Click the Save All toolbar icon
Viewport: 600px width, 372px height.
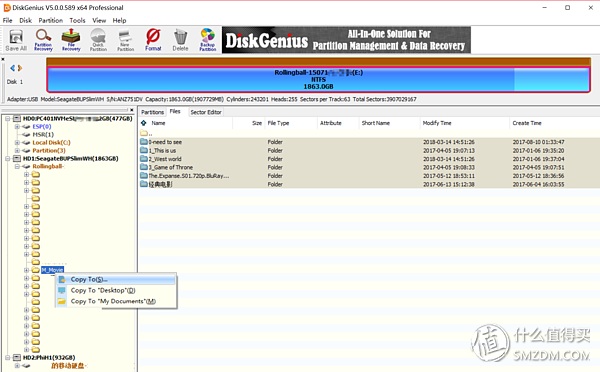click(x=16, y=40)
